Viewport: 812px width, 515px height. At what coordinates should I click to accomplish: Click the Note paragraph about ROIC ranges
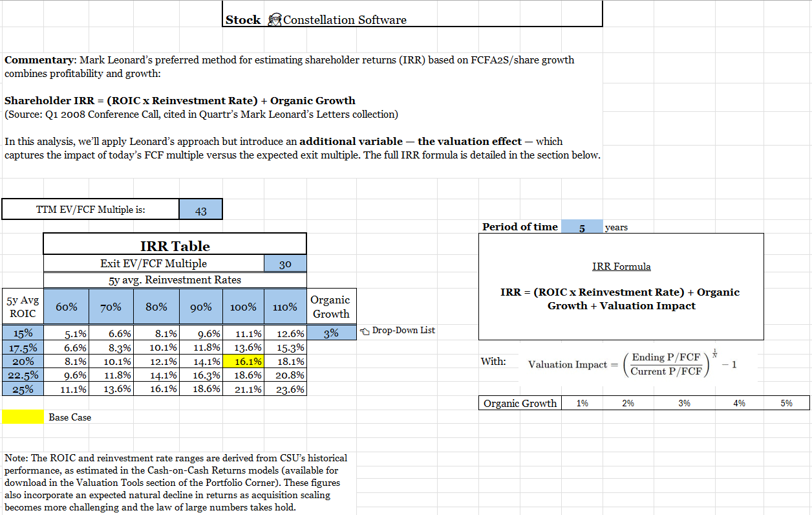176,483
